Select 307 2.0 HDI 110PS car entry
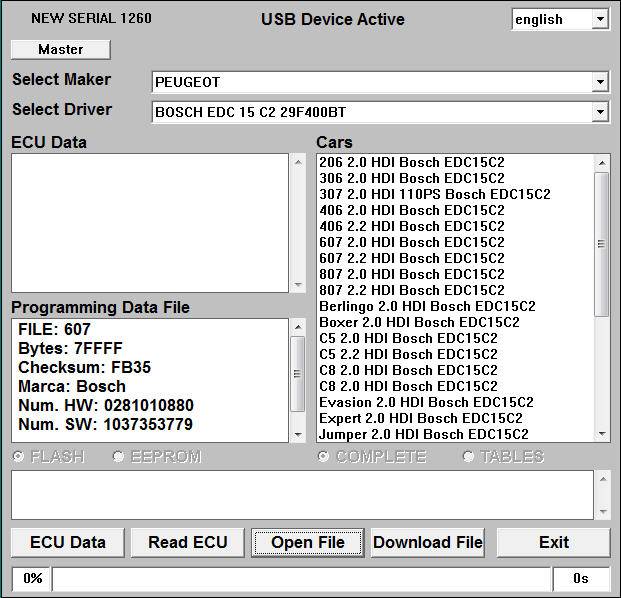 coord(434,194)
